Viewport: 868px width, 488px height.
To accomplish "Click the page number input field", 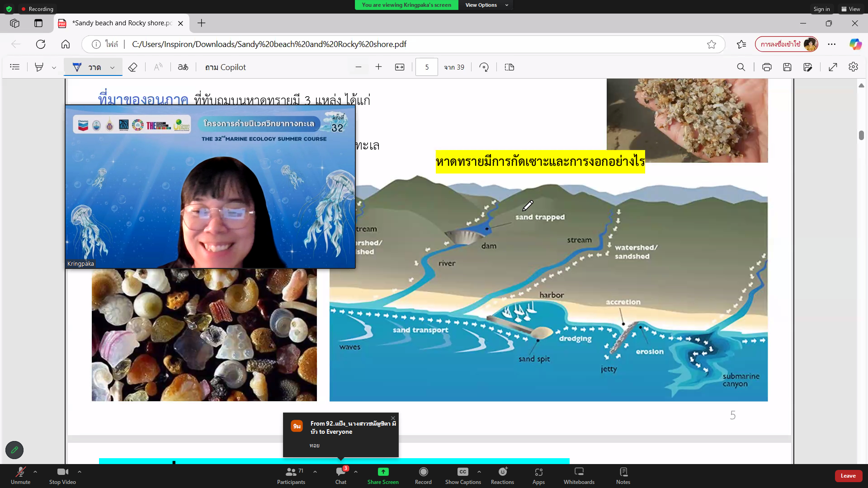I will click(426, 67).
